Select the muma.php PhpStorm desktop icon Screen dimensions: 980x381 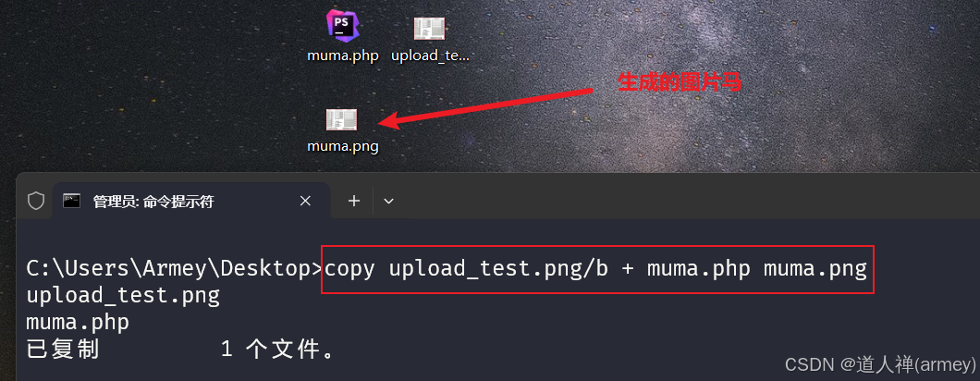[x=342, y=25]
